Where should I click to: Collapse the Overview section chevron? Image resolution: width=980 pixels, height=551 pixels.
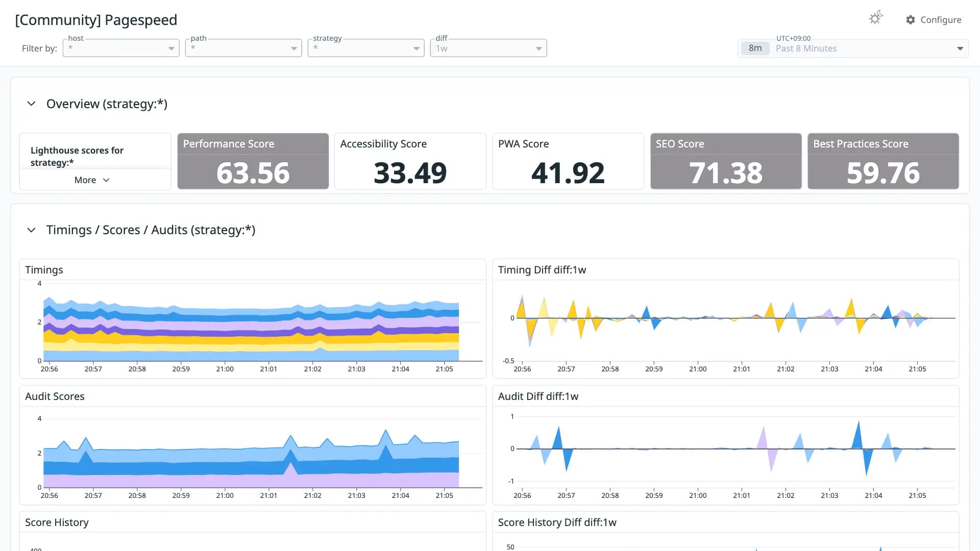31,104
